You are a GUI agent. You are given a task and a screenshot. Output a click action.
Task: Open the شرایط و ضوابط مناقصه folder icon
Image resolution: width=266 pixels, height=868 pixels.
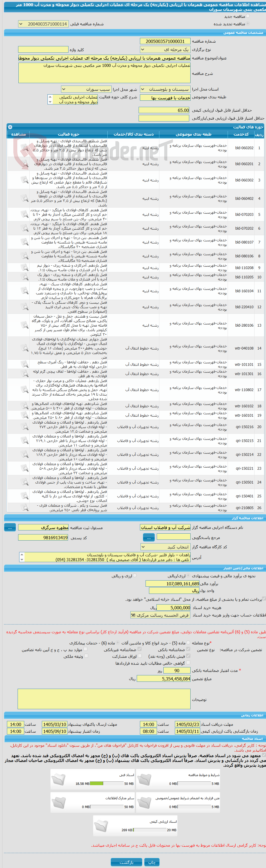[x=144, y=779]
